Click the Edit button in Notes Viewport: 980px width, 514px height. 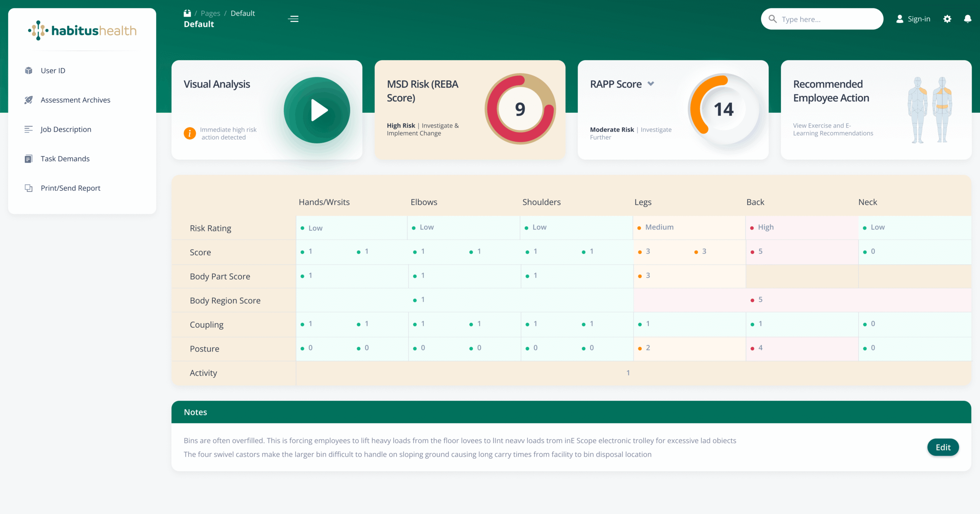(x=943, y=447)
